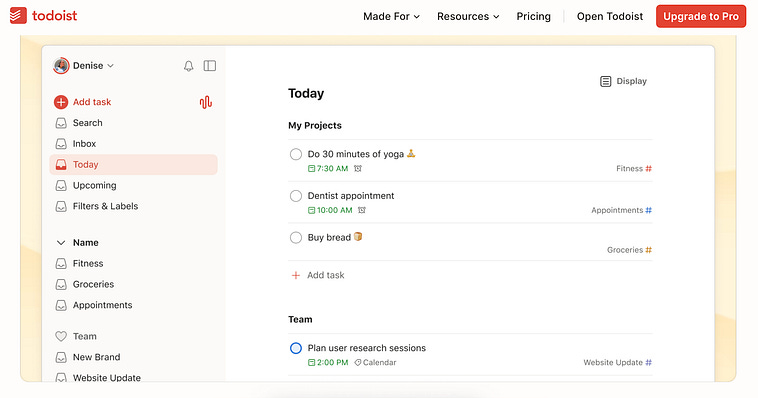Click the red plus Add task icon

[x=61, y=102]
